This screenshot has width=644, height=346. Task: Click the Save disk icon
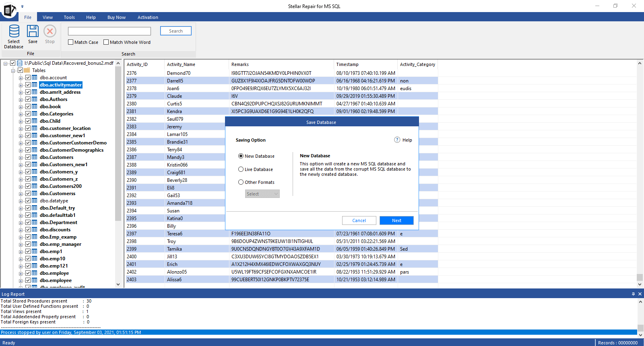(x=33, y=31)
